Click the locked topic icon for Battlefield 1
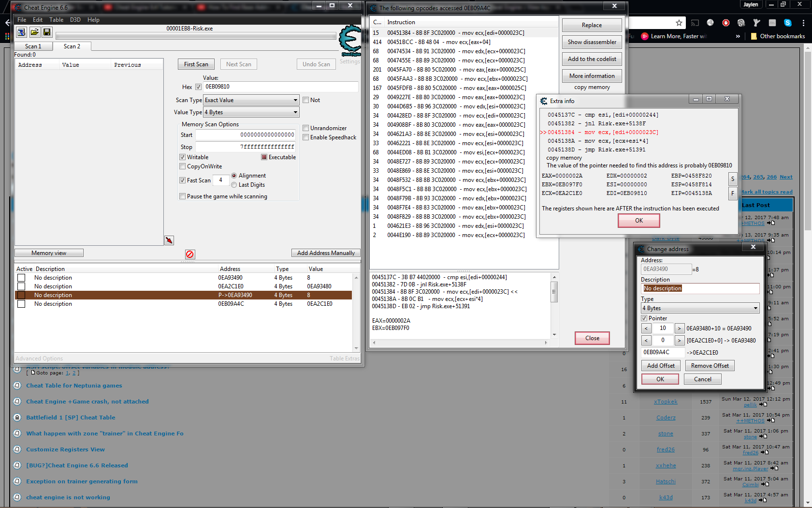 point(17,418)
